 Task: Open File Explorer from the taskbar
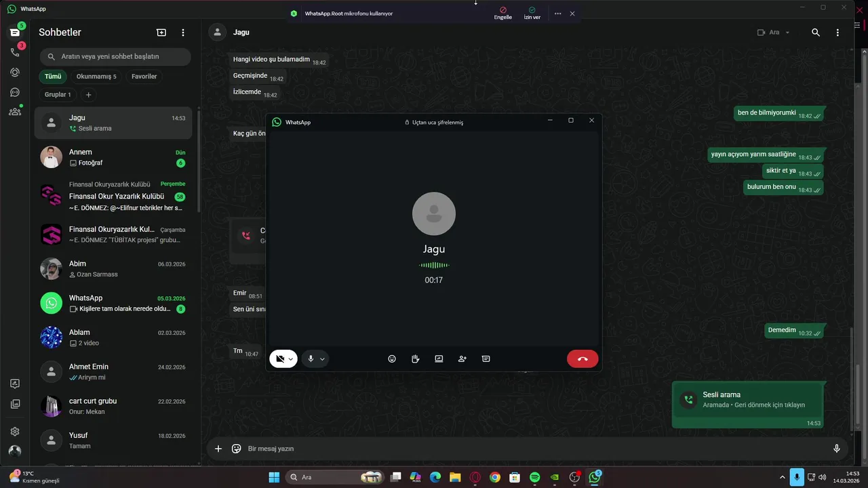[x=455, y=477]
